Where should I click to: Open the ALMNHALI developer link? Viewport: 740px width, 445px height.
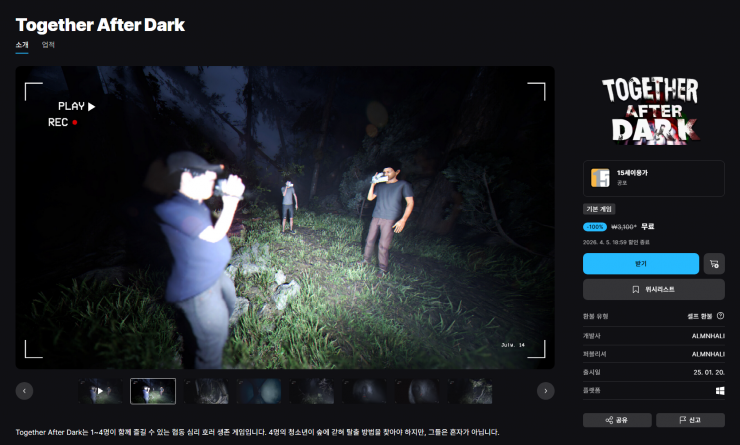coord(707,335)
